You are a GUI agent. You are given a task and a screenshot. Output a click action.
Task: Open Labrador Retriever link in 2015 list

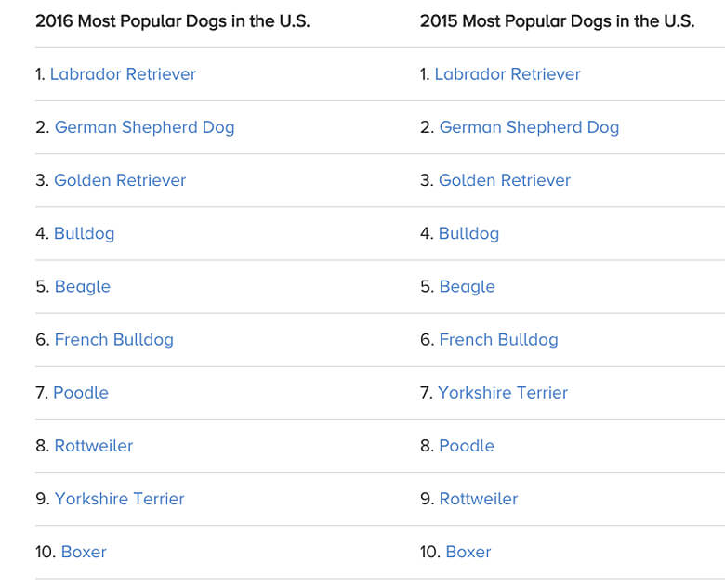(x=507, y=74)
